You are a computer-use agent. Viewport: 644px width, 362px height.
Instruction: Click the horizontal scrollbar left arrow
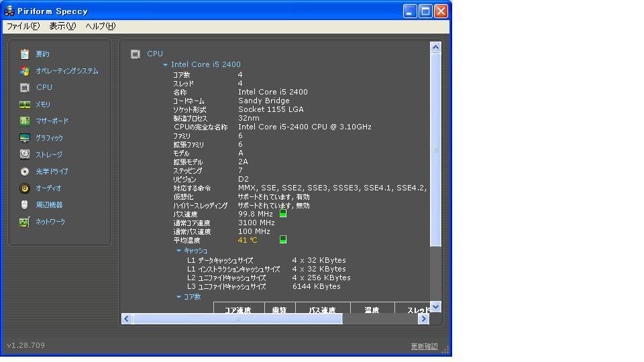pyautogui.click(x=127, y=319)
